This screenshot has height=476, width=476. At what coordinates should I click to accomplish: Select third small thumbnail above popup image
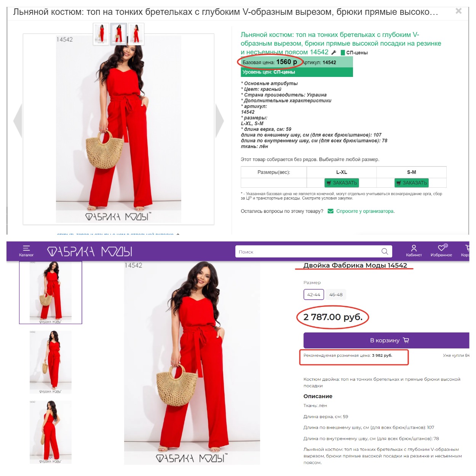(136, 34)
